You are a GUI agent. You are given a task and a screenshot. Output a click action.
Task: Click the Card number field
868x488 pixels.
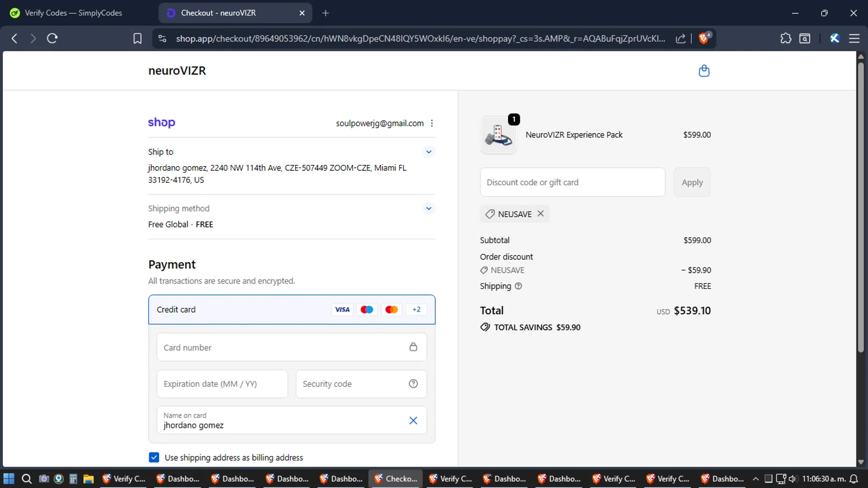click(x=292, y=347)
